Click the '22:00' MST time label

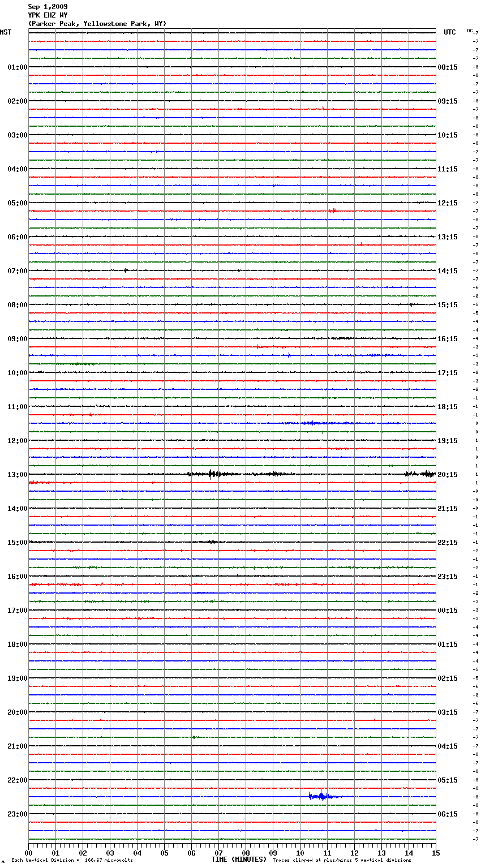click(18, 780)
